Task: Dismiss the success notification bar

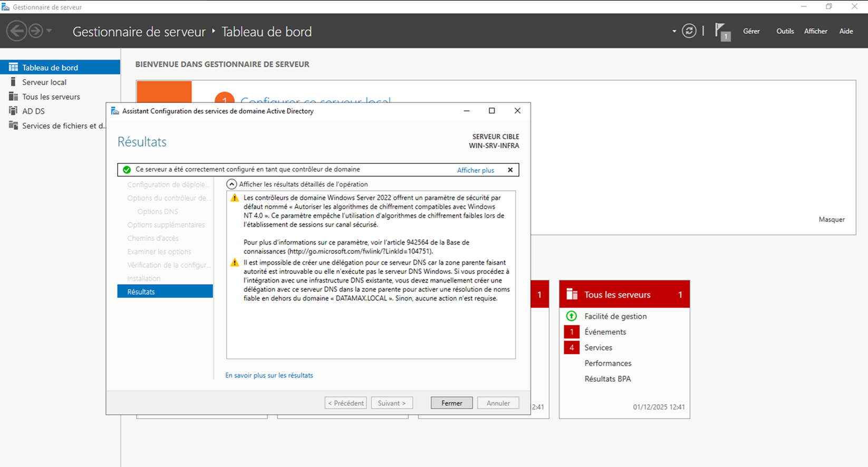Action: pos(510,170)
